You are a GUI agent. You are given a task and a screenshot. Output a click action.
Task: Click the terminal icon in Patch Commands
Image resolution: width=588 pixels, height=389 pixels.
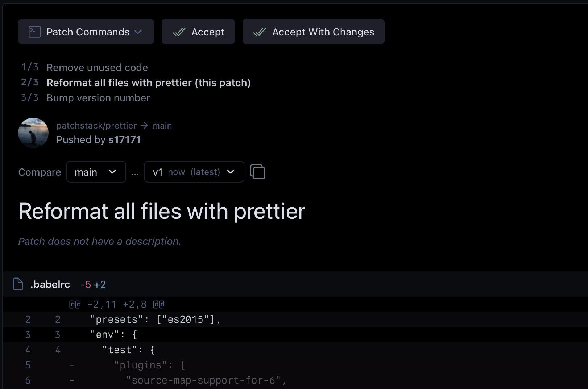[x=35, y=32]
